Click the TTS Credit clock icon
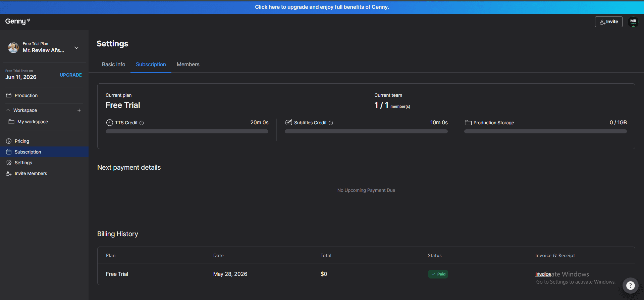Screen dimensions: 644x300 pos(109,123)
